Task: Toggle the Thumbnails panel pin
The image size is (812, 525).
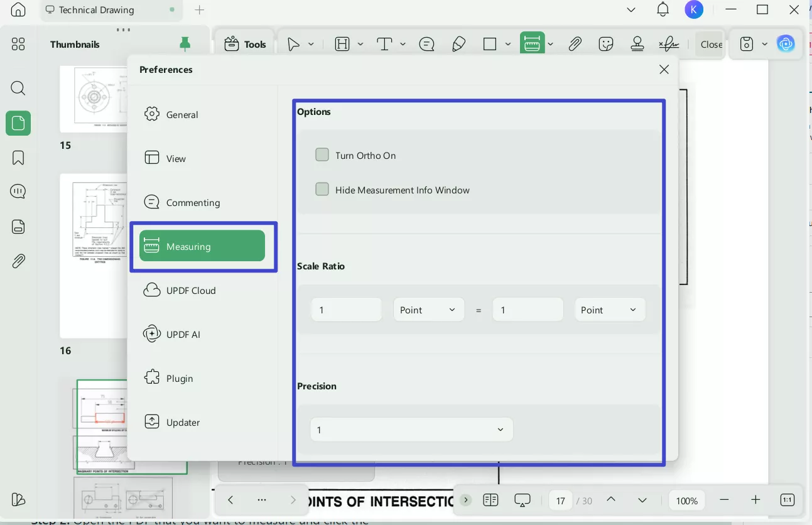Action: (x=185, y=44)
